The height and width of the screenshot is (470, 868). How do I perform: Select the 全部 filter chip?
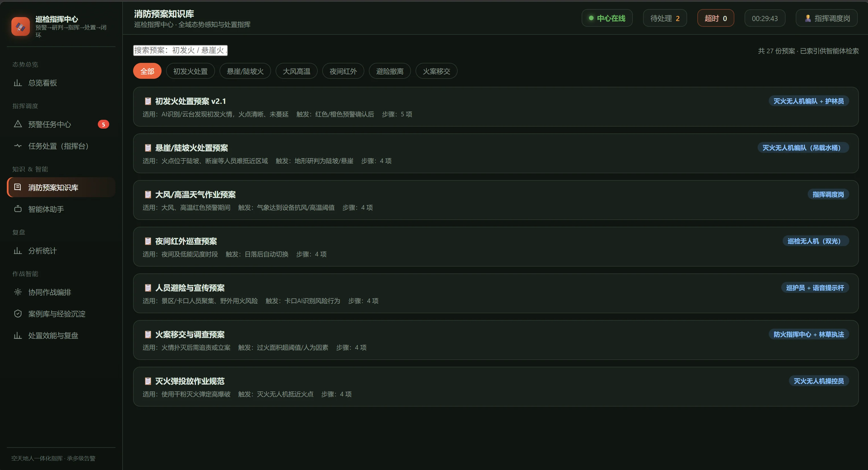click(x=147, y=71)
